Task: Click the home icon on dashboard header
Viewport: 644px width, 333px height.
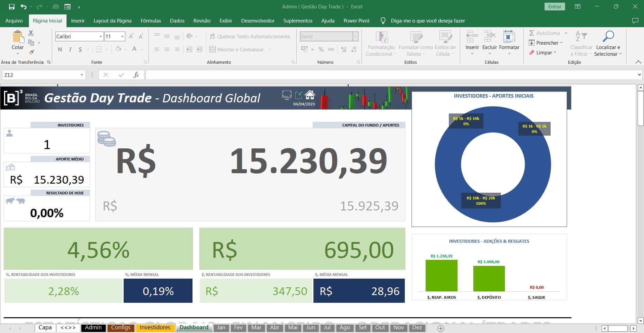Action: tap(310, 95)
